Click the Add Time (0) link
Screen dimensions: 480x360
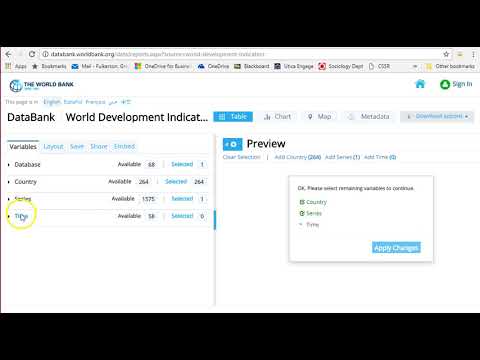point(380,157)
